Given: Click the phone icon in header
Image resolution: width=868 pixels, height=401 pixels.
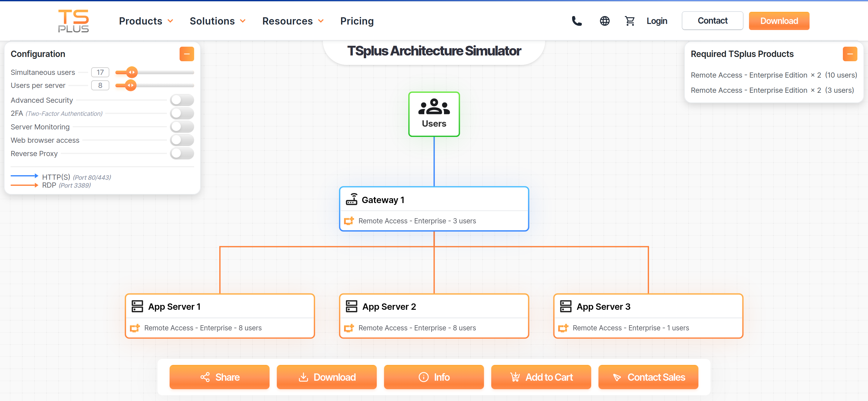Looking at the screenshot, I should point(577,21).
